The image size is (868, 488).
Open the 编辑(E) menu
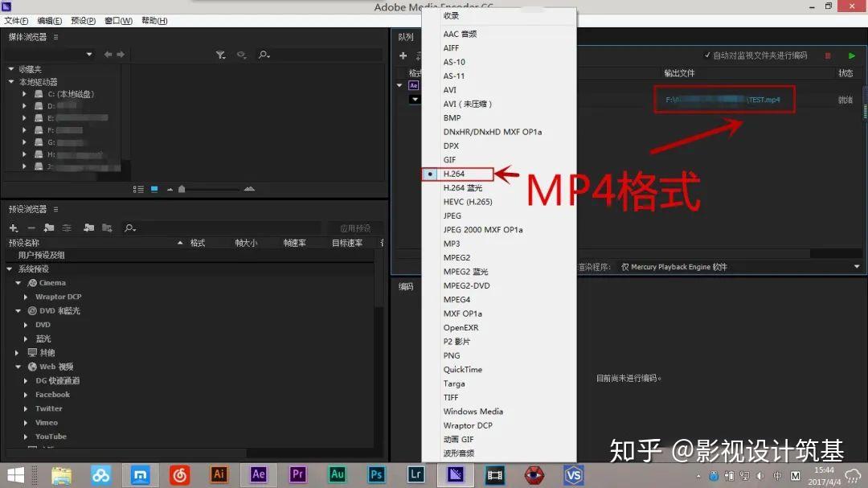click(x=49, y=20)
